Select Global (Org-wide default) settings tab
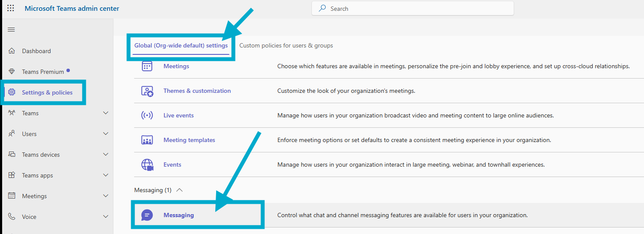Viewport: 644px width, 234px height. [x=181, y=45]
